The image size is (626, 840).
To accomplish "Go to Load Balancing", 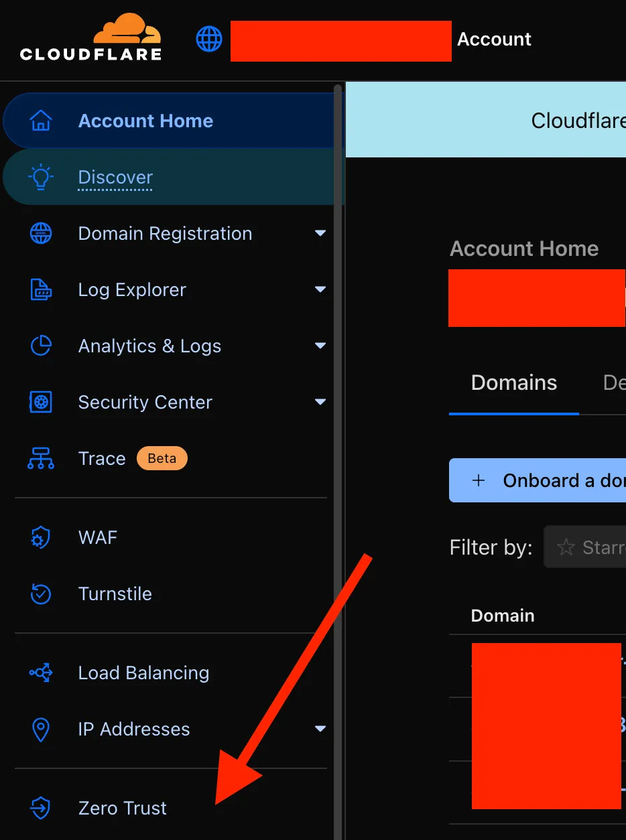I will pos(143,673).
